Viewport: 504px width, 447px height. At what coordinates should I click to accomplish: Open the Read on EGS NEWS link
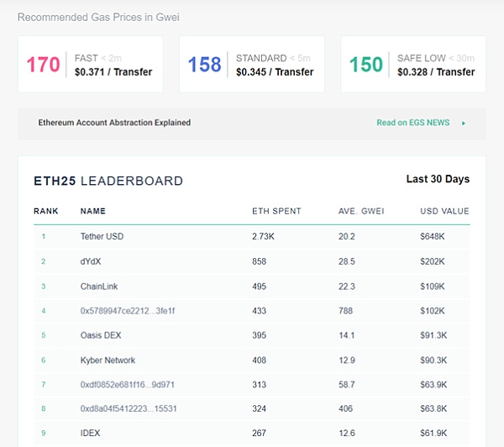[x=413, y=123]
